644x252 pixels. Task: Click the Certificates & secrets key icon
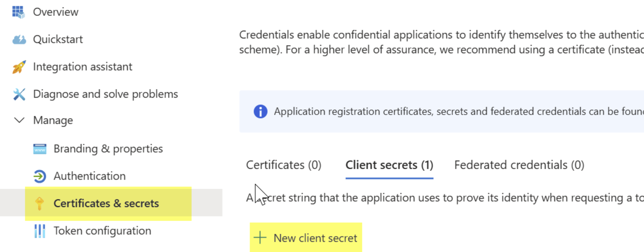(39, 203)
